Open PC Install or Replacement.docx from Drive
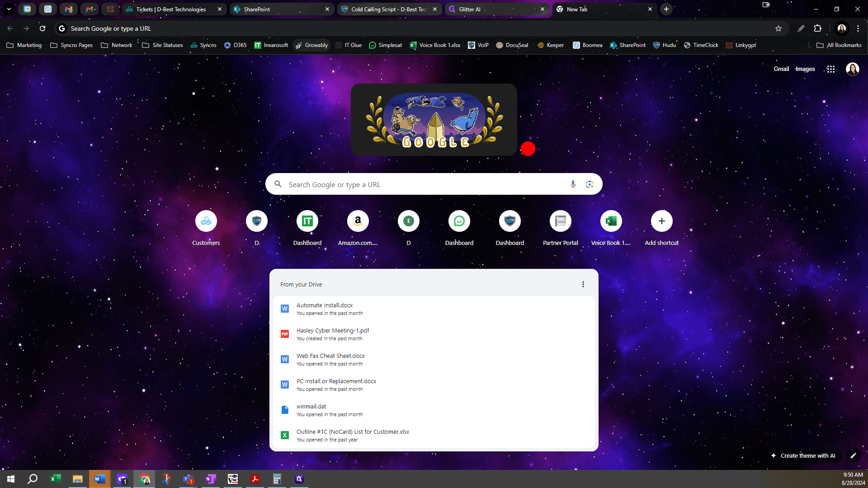 click(434, 385)
